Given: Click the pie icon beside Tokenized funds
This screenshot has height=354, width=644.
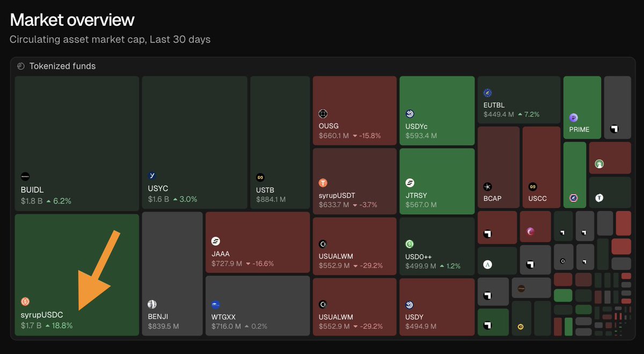Looking at the screenshot, I should (21, 67).
